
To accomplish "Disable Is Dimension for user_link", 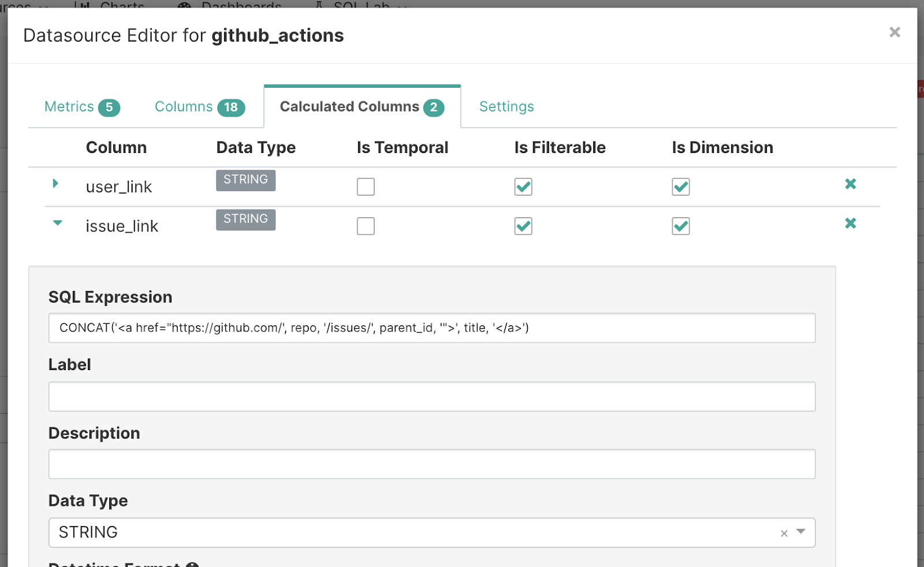I will 681,187.
